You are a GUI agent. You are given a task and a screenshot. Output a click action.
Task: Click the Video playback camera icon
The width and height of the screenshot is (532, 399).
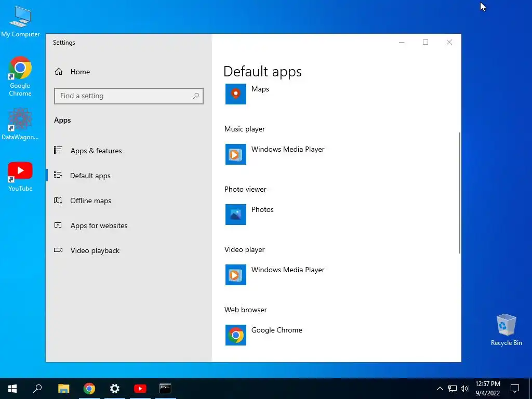coord(58,250)
